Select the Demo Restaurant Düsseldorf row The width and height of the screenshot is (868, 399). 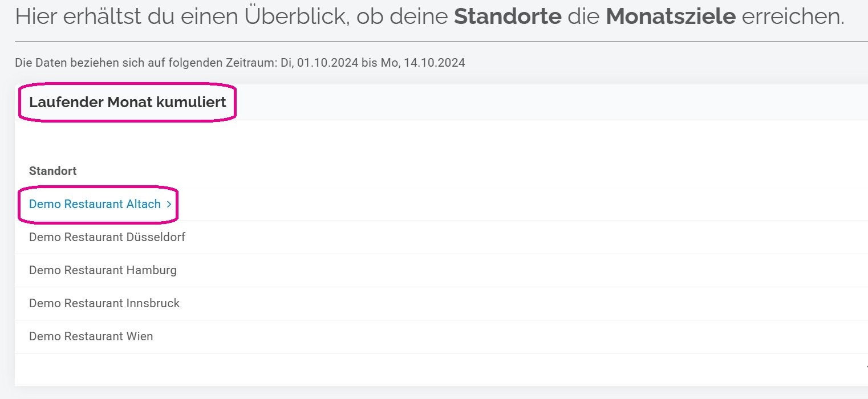tap(441, 237)
